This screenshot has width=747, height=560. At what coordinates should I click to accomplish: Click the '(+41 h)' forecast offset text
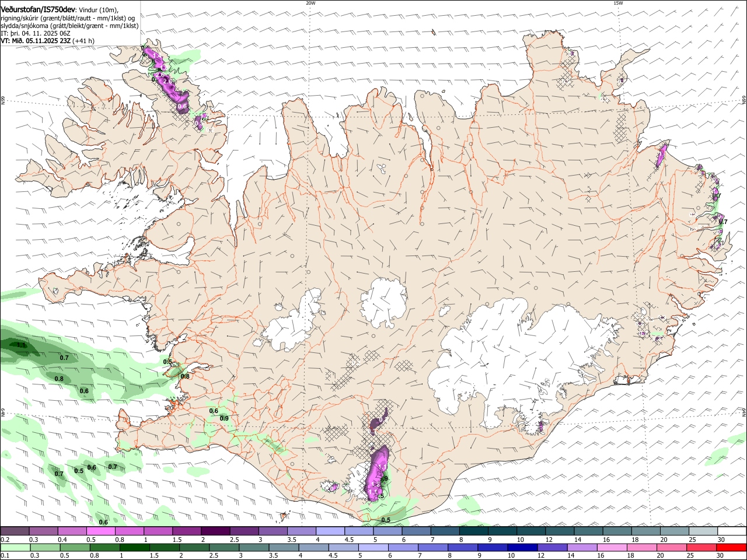82,41
